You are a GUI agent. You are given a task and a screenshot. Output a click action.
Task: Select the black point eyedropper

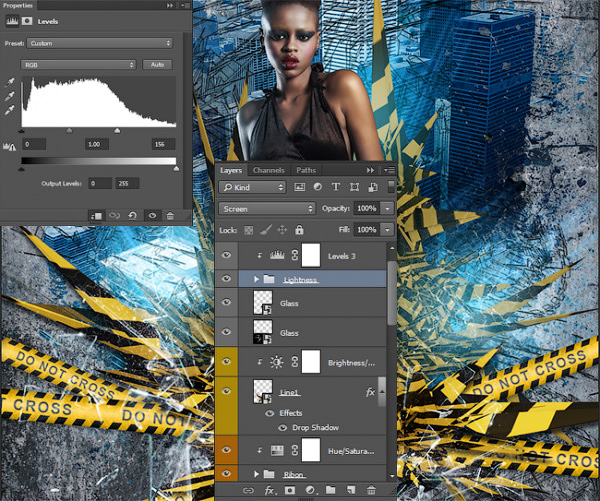click(10, 82)
